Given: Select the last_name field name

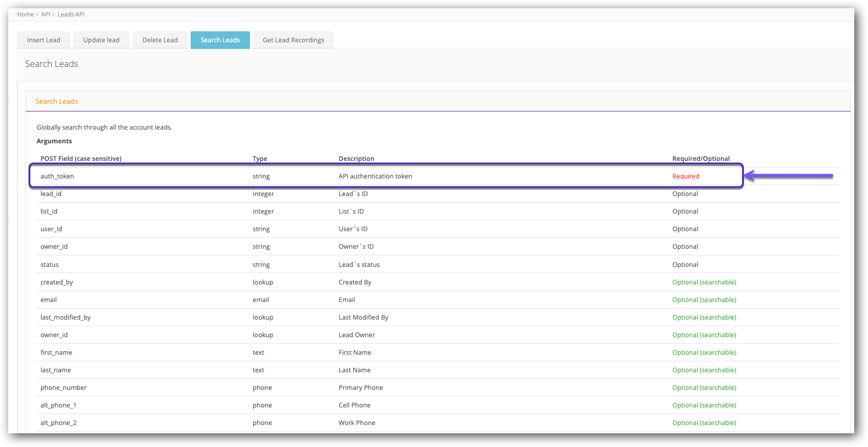Looking at the screenshot, I should coord(55,370).
